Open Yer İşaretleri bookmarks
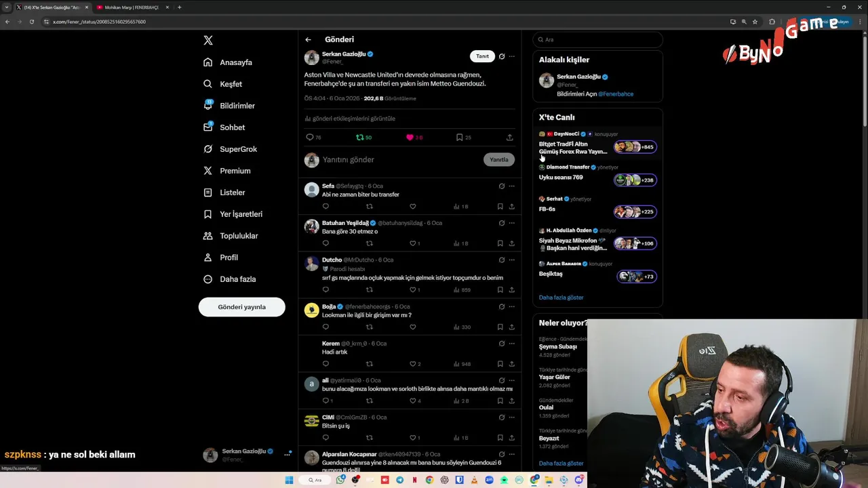Image resolution: width=868 pixels, height=488 pixels. [x=233, y=214]
